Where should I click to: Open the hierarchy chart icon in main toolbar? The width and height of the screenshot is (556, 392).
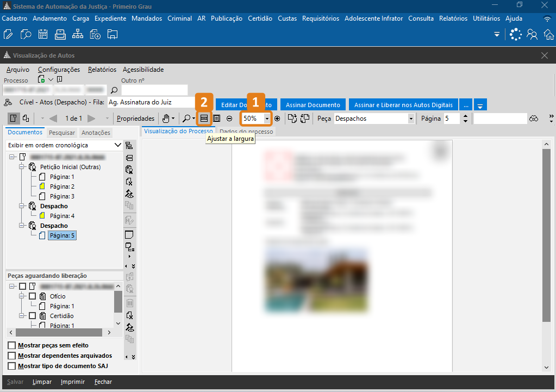78,34
